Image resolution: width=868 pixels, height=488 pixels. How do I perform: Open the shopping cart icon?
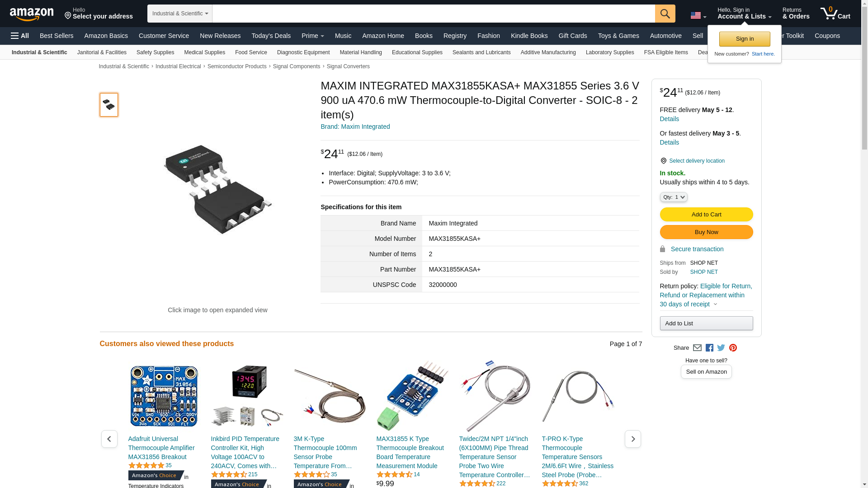tap(835, 14)
